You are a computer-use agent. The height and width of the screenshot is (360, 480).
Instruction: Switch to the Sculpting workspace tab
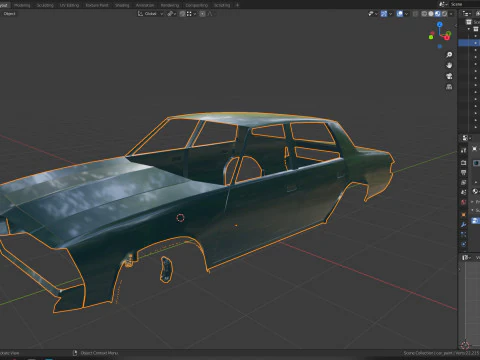coord(45,5)
